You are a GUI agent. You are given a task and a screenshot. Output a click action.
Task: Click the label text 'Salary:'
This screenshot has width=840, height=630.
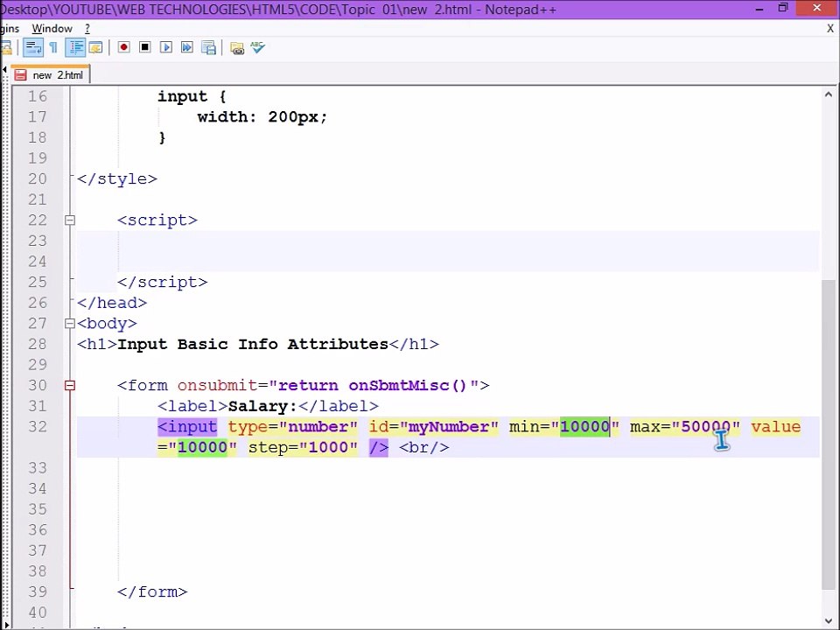262,406
